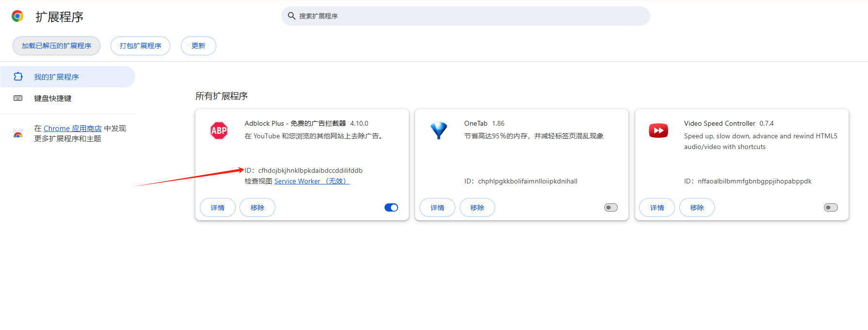Click the Adblock Plus YouTube description
The width and height of the screenshot is (868, 330).
pos(315,136)
